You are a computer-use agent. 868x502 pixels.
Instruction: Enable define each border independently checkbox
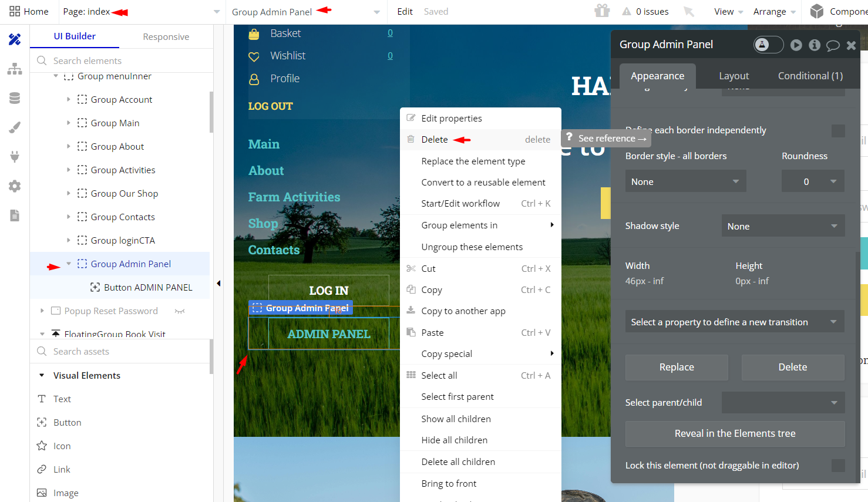pos(838,130)
